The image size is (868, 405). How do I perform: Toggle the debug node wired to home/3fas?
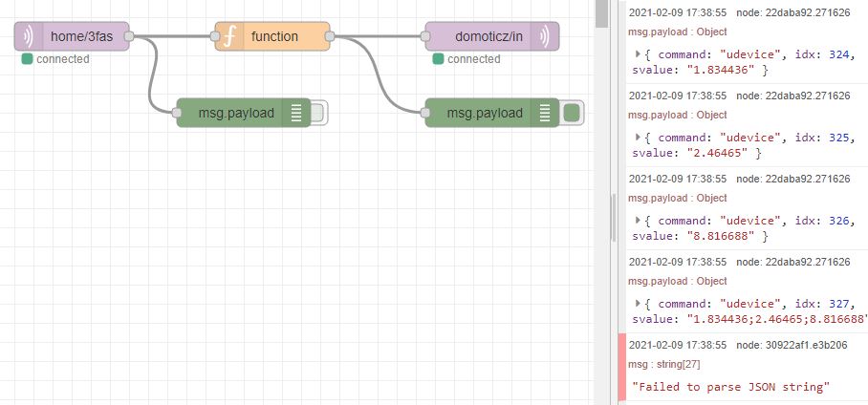(318, 113)
